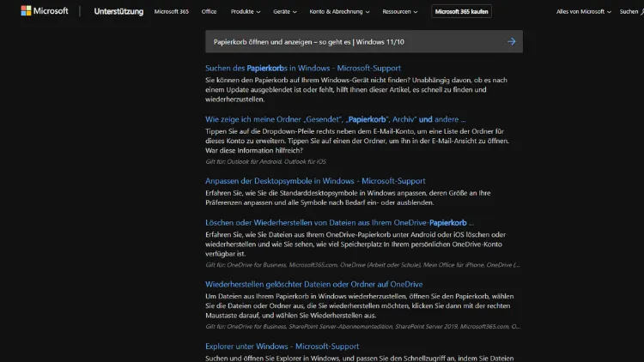Screen dimensions: 644x362
Task: Open the Suchen search option
Action: (x=631, y=11)
